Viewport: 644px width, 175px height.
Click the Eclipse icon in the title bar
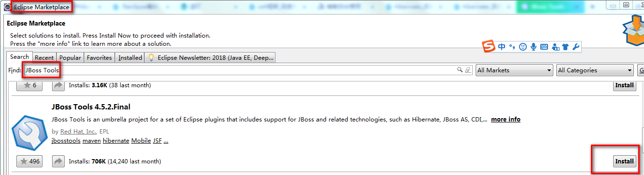[7, 7]
